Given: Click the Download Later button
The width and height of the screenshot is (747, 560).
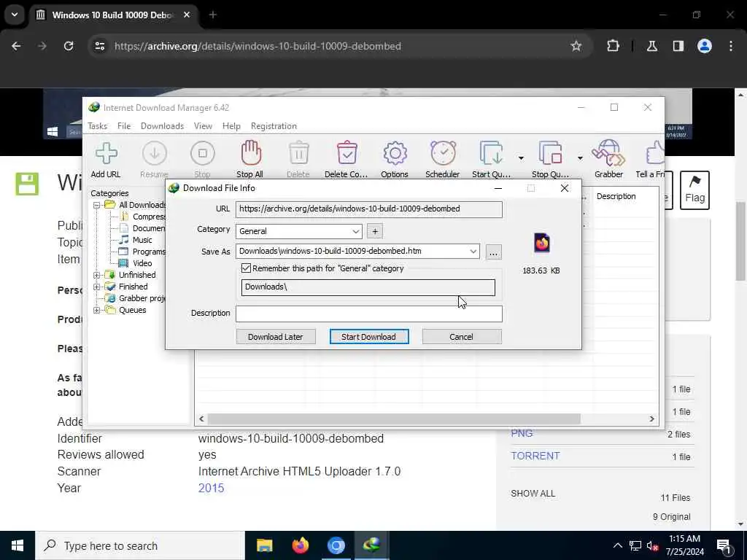Looking at the screenshot, I should coord(276,337).
